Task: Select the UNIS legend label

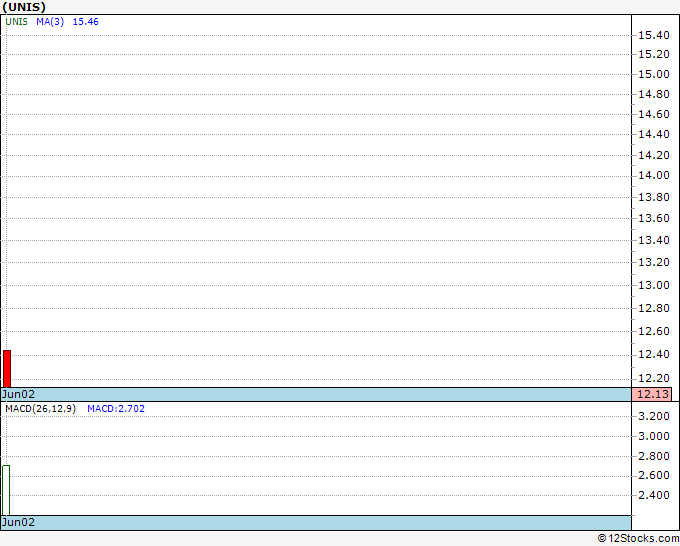Action: pyautogui.click(x=16, y=22)
